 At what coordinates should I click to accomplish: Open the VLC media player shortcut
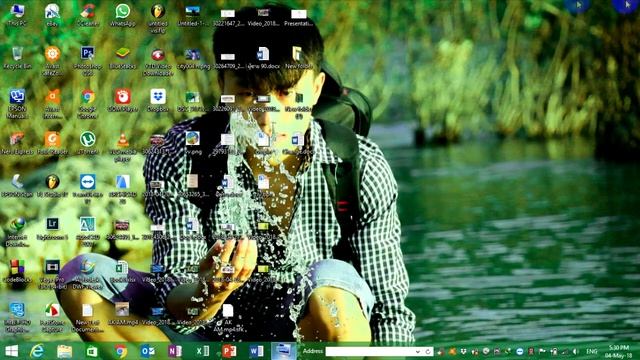(x=122, y=146)
